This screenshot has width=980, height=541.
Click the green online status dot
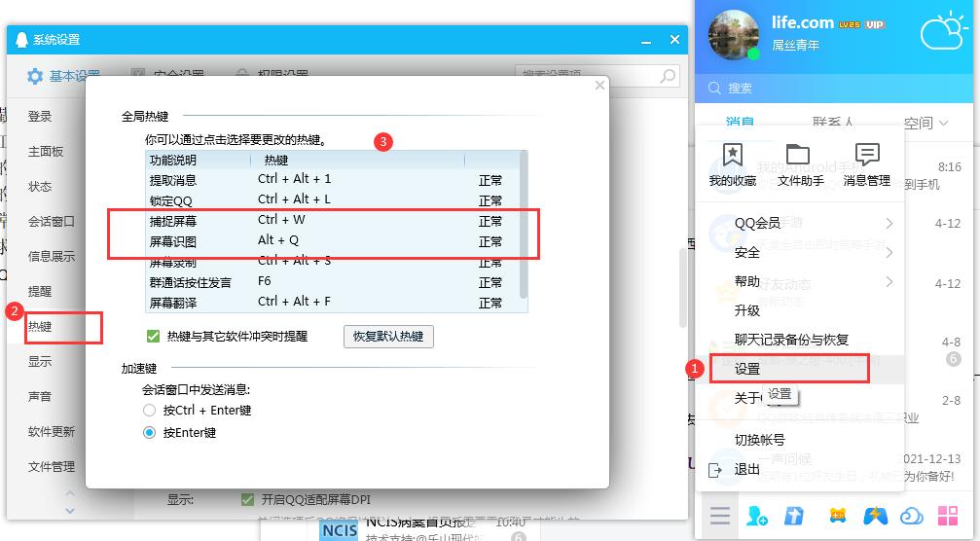point(753,54)
